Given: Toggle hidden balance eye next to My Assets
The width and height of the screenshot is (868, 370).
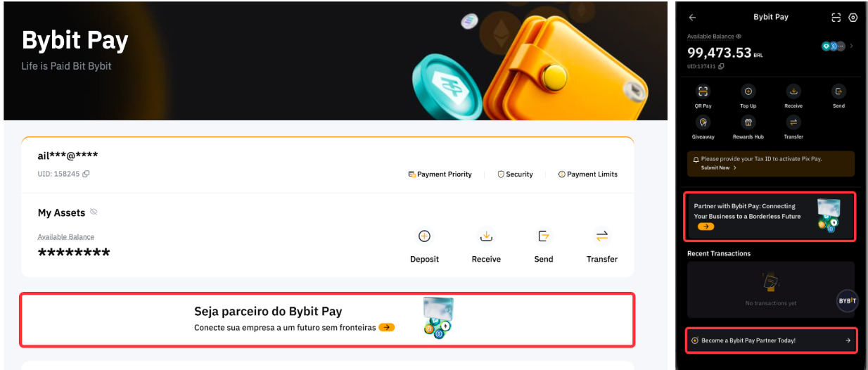Looking at the screenshot, I should tap(94, 212).
